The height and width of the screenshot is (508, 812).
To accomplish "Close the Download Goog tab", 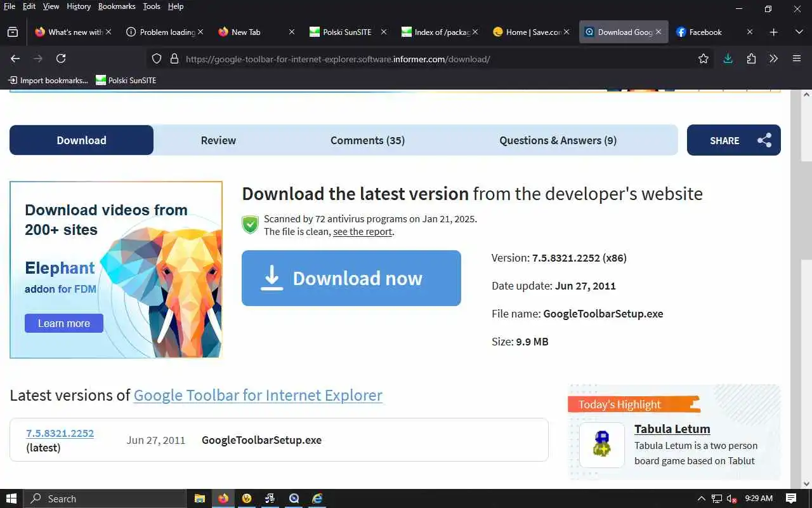I will pyautogui.click(x=658, y=32).
